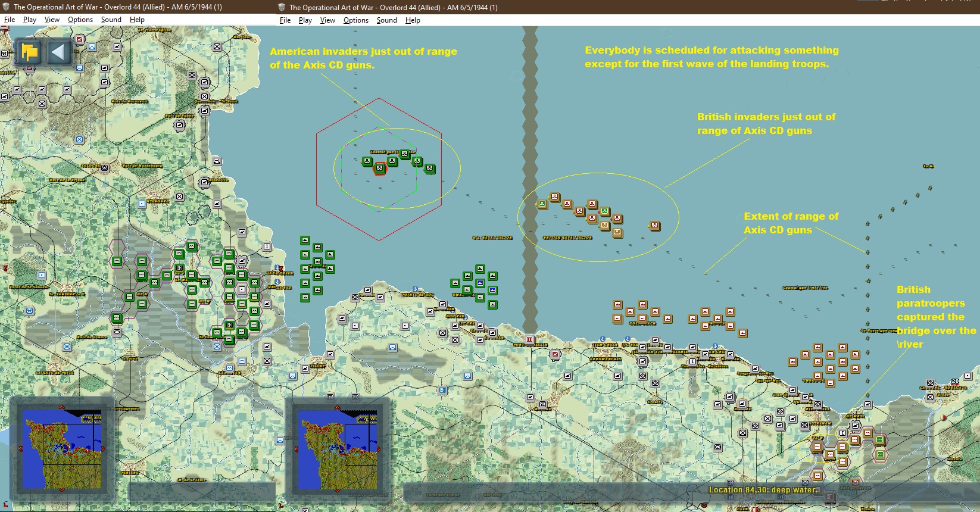Image resolution: width=980 pixels, height=512 pixels.
Task: Open the File menu in the left window
Action: click(10, 20)
